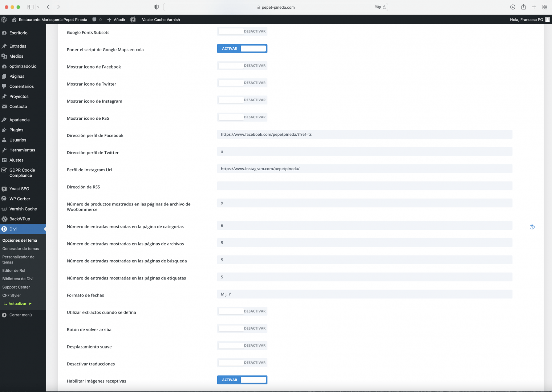Toggle Mostrar icono de Instagram switch

(242, 100)
